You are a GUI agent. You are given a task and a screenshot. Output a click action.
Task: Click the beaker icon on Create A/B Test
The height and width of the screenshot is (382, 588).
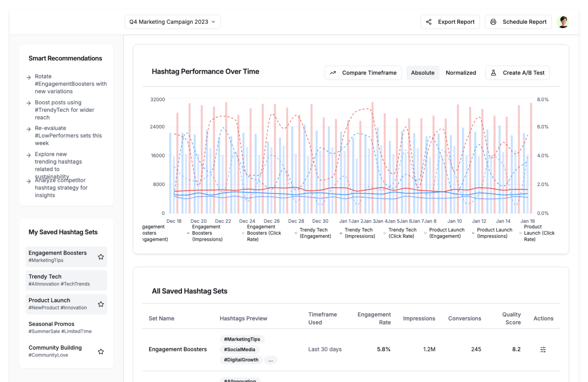coord(493,73)
